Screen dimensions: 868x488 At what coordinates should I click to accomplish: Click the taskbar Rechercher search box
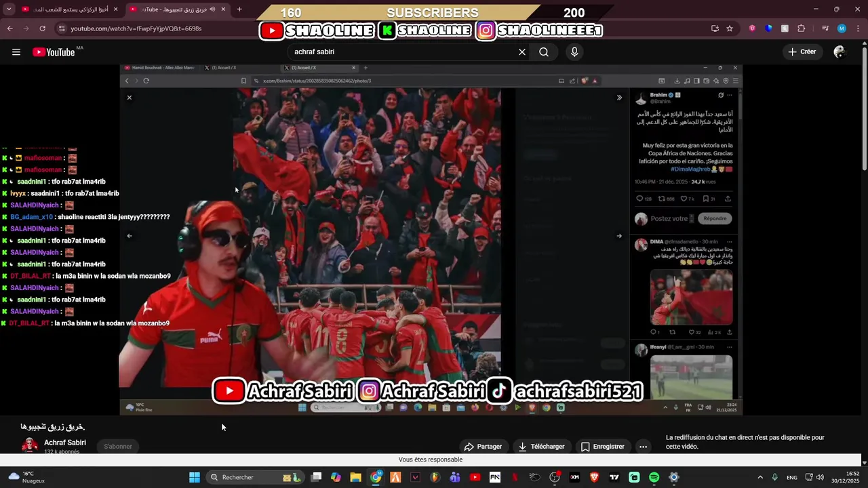[x=254, y=477]
